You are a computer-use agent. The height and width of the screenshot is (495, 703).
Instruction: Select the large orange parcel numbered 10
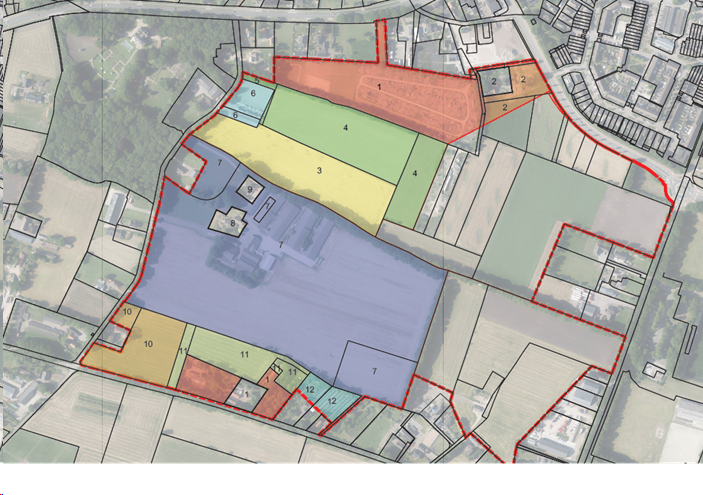click(148, 343)
